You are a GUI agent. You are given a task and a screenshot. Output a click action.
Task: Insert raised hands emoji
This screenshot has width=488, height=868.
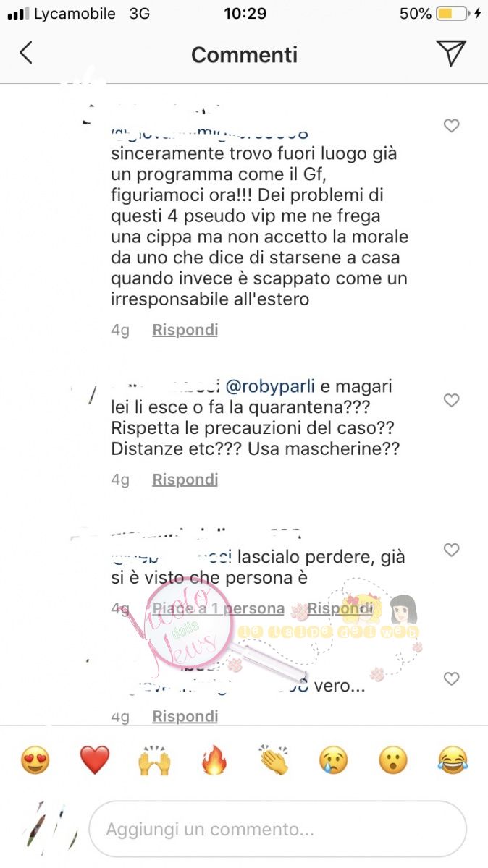click(x=154, y=760)
